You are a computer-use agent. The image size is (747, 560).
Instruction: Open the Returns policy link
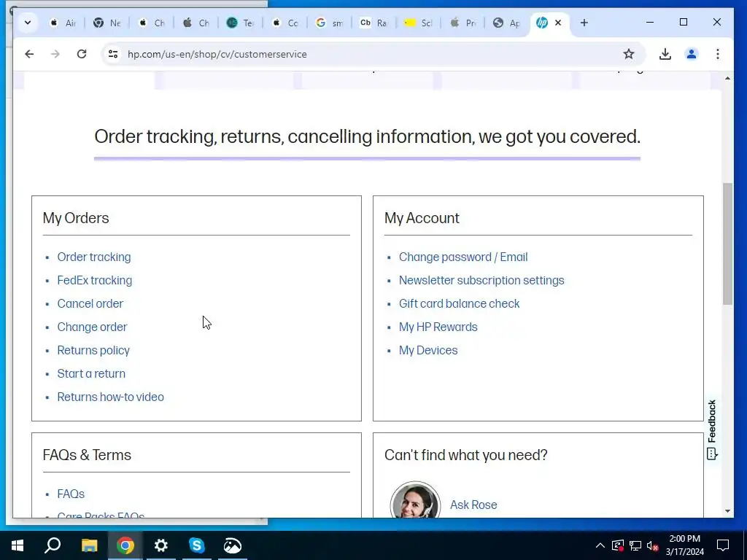tap(93, 351)
